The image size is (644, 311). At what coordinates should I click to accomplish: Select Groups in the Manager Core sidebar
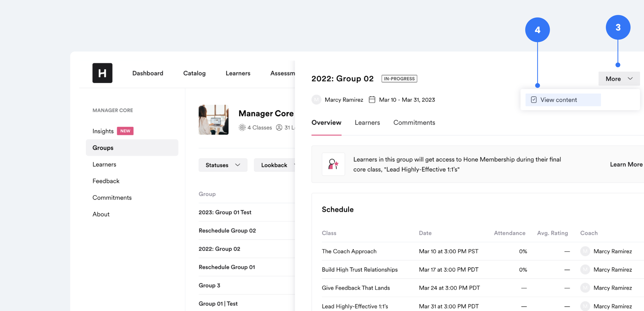(x=103, y=148)
